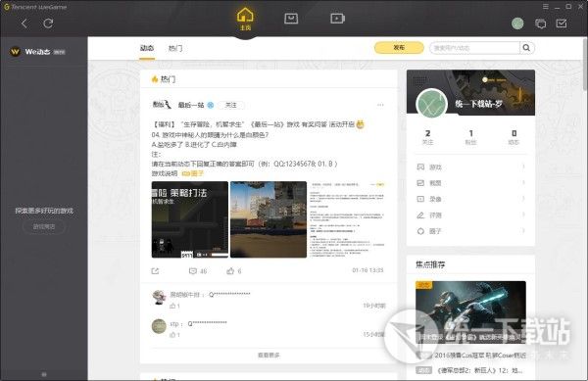Screen dimensions: 588x381
Task: Switch to the 热门 tab
Action: click(x=175, y=48)
